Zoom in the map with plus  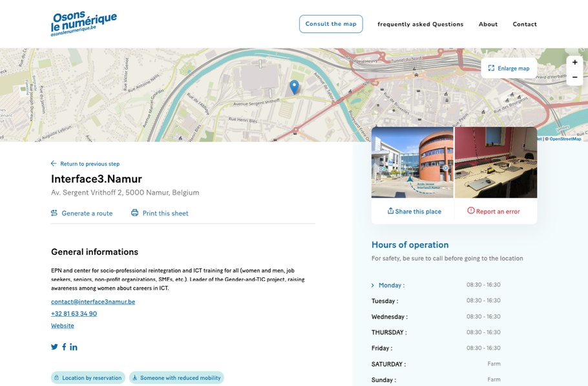pyautogui.click(x=574, y=63)
